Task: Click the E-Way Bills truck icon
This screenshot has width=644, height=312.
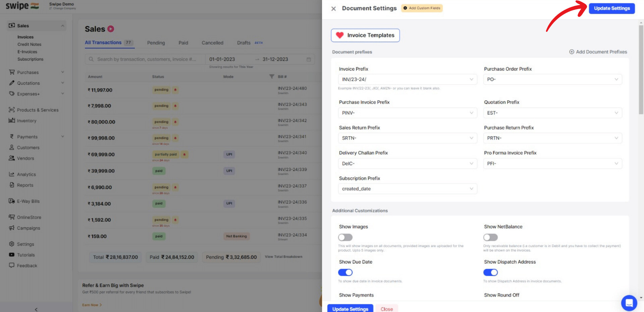Action: point(12,201)
